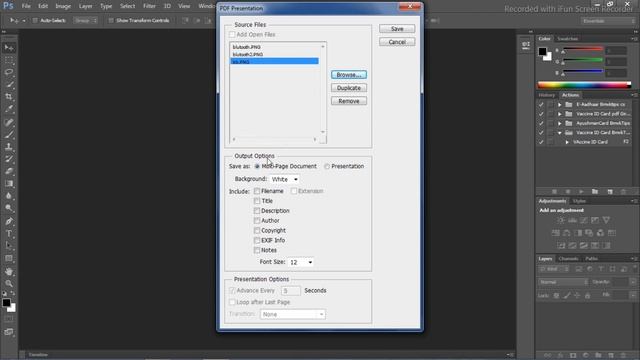
Task: Add a Levels adjustment
Action: pyautogui.click(x=572, y=220)
